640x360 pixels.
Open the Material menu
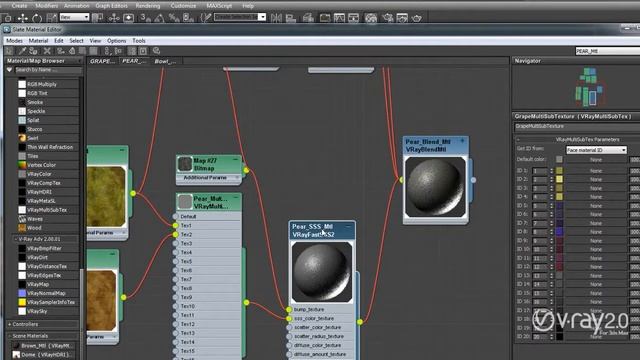coord(38,41)
